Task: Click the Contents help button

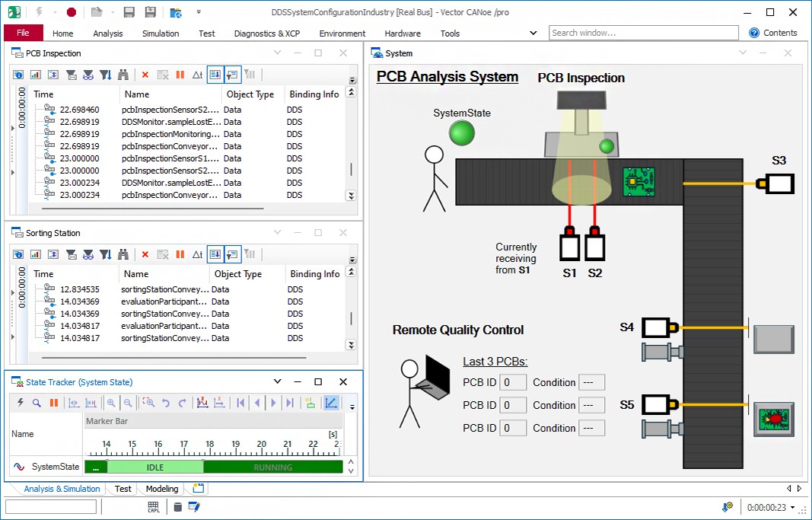Action: click(773, 33)
